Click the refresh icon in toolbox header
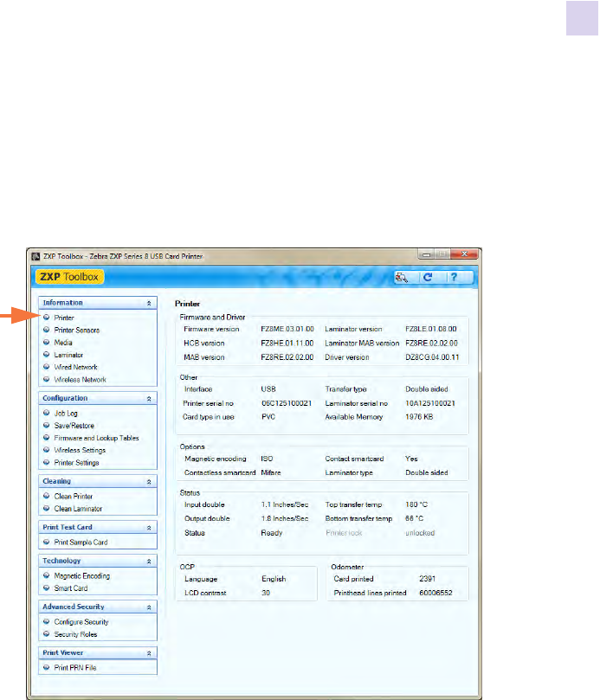The height and width of the screenshot is (700, 600). [428, 277]
